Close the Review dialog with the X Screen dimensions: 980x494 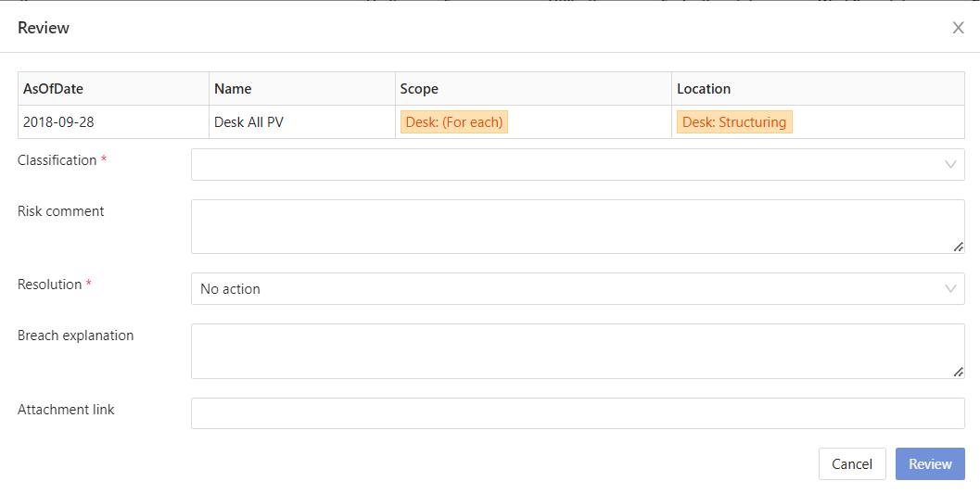[x=958, y=28]
